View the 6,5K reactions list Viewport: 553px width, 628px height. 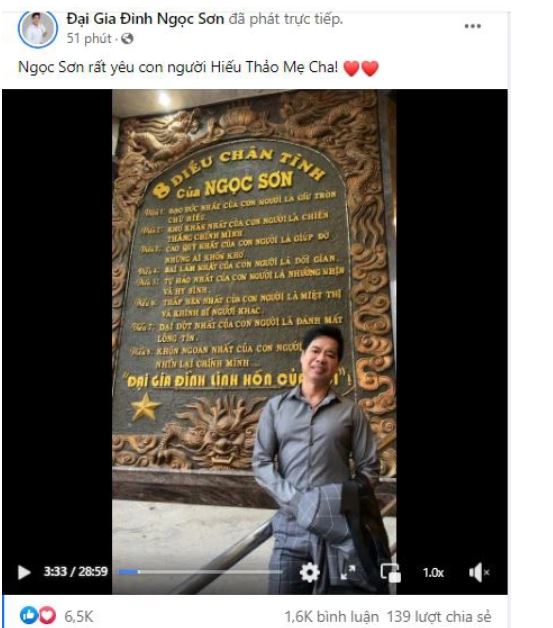click(79, 616)
